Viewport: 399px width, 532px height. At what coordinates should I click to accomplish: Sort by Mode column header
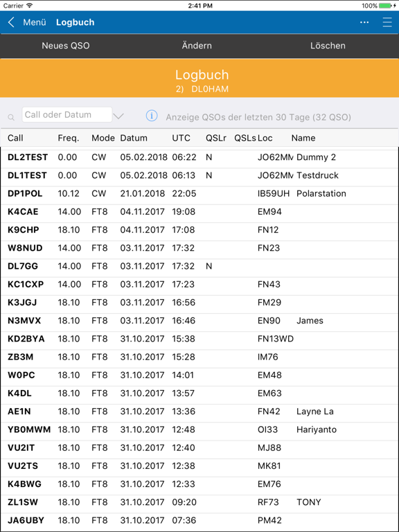coord(103,138)
